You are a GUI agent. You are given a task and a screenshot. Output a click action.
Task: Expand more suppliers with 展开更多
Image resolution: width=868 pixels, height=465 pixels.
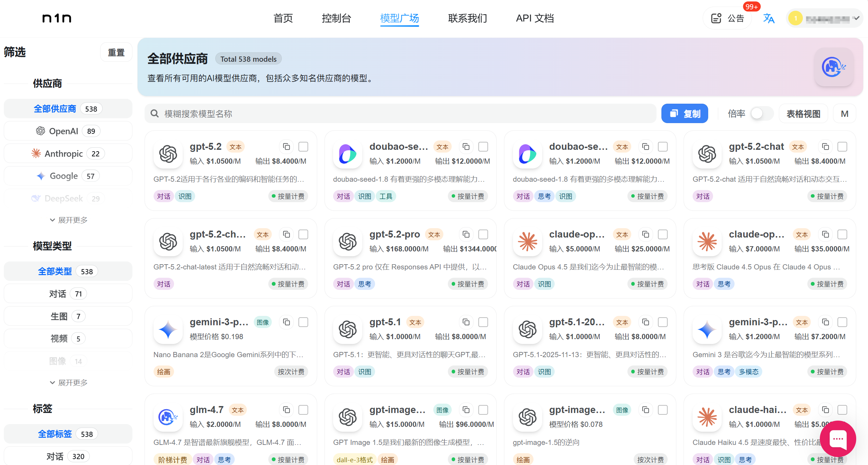point(69,220)
